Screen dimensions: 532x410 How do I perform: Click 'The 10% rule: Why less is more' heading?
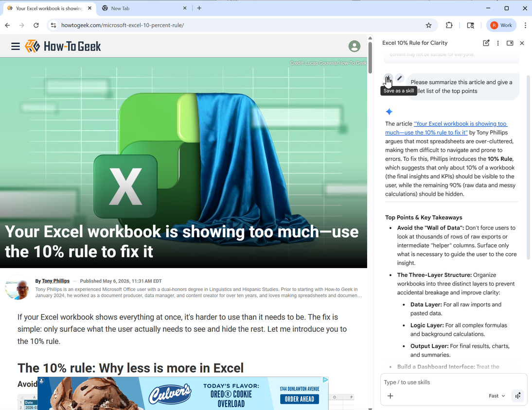(x=131, y=368)
